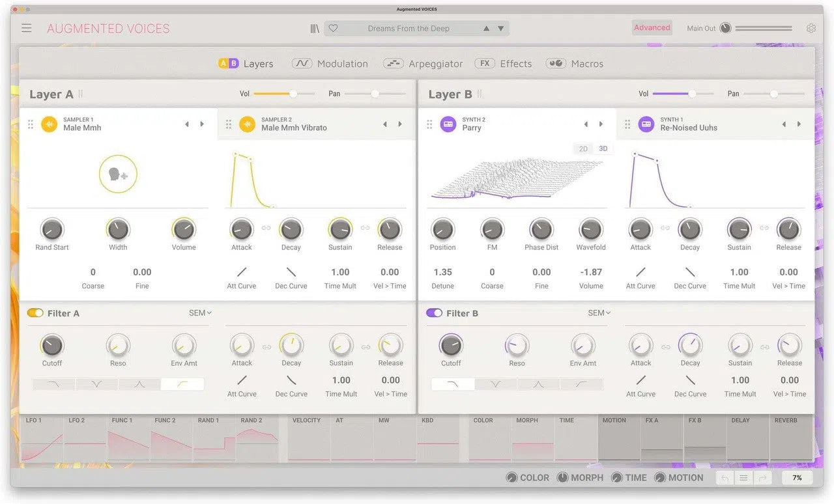Open Male Mmh sample selector
Screen dimensions: 834x504
point(82,128)
